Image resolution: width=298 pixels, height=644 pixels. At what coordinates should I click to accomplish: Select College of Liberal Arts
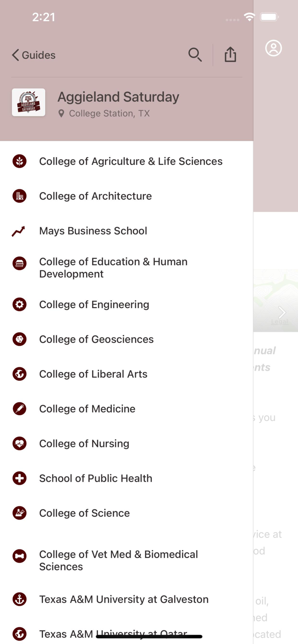(93, 374)
